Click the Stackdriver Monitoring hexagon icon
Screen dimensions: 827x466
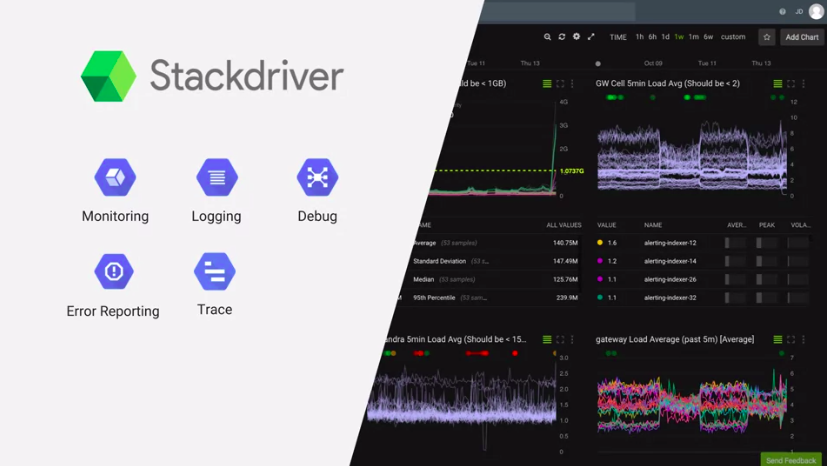pos(115,177)
